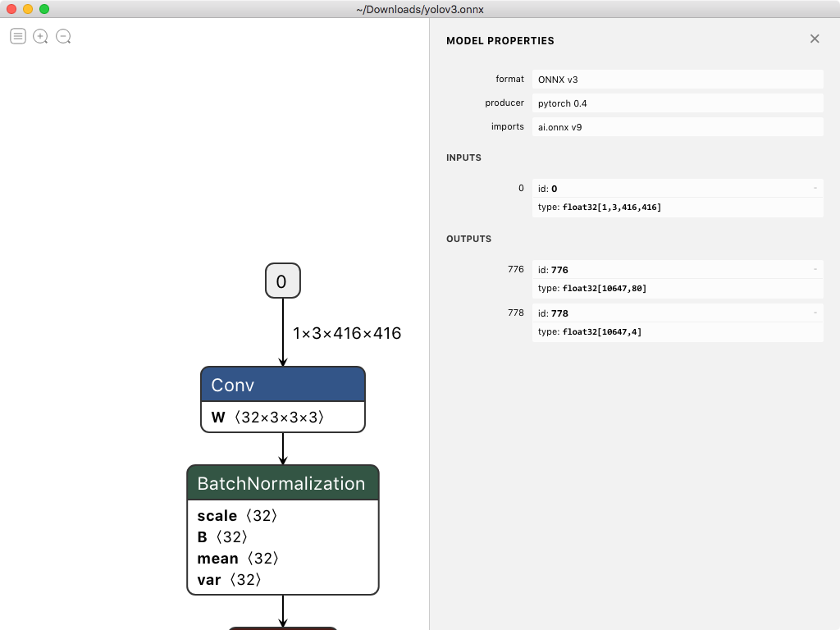This screenshot has width=840, height=630.
Task: Click the type float32[1,3,416,416] field
Action: (x=679, y=207)
